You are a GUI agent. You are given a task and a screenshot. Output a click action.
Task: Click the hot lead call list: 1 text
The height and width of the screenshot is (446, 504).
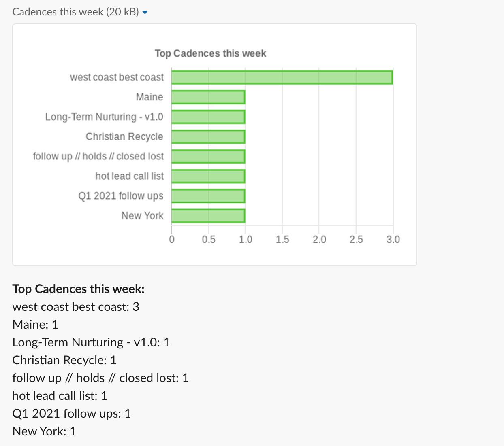coord(60,396)
